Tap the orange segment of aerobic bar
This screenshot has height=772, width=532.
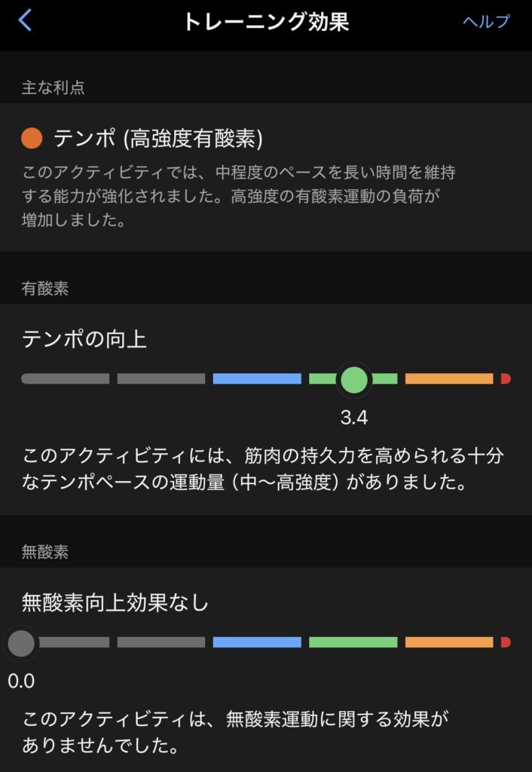click(x=449, y=378)
